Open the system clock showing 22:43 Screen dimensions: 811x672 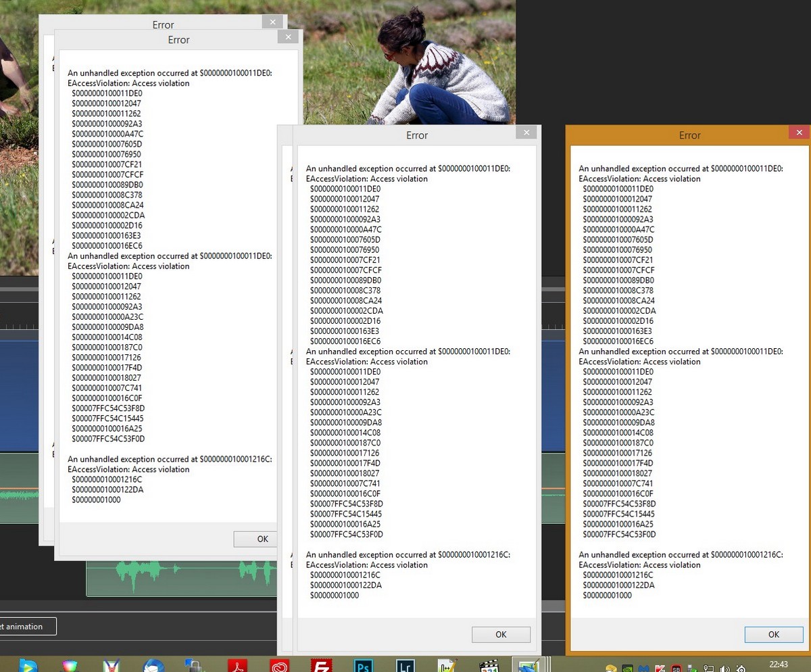click(779, 664)
